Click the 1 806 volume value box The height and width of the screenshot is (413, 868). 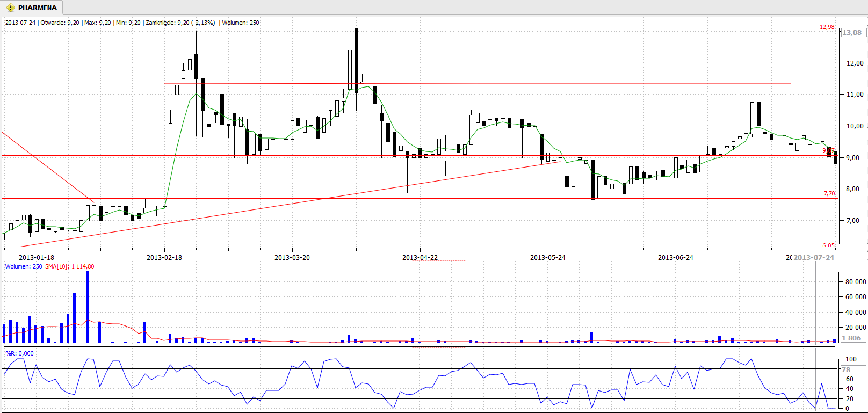click(x=852, y=338)
